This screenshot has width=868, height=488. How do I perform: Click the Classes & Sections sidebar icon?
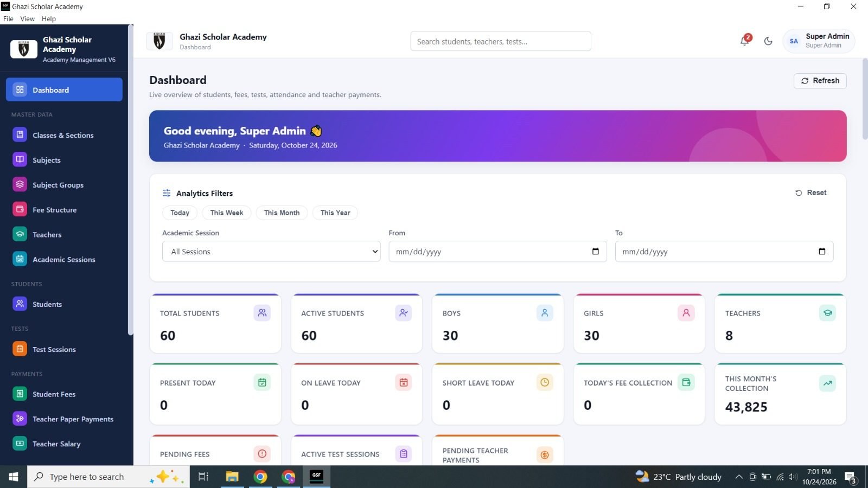(20, 135)
